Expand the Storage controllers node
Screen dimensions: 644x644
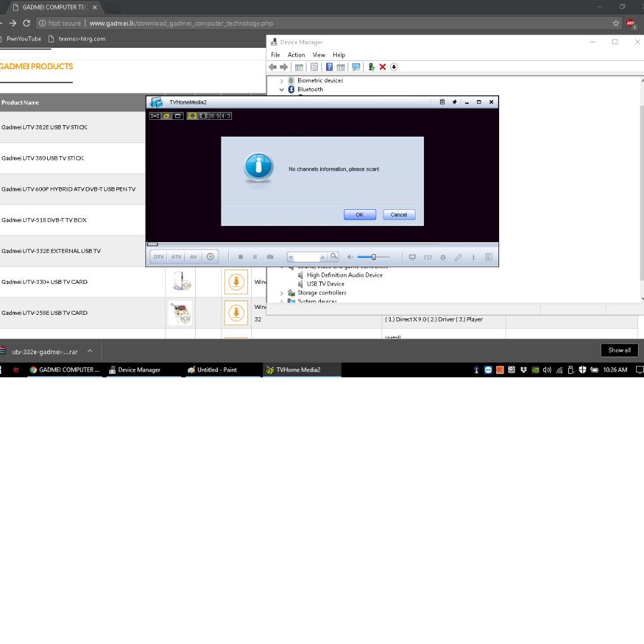coord(282,293)
